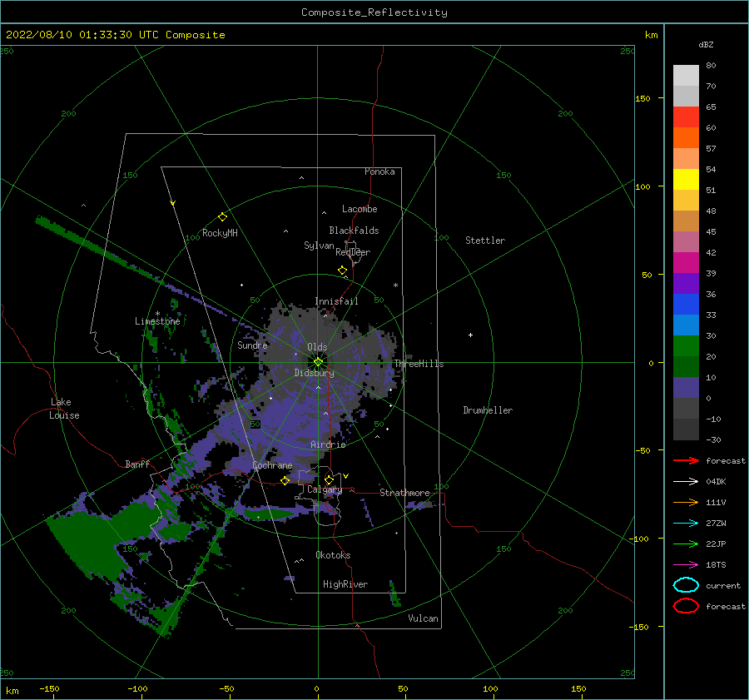The width and height of the screenshot is (749, 700).
Task: Select the Banff label
Action: coord(137,464)
